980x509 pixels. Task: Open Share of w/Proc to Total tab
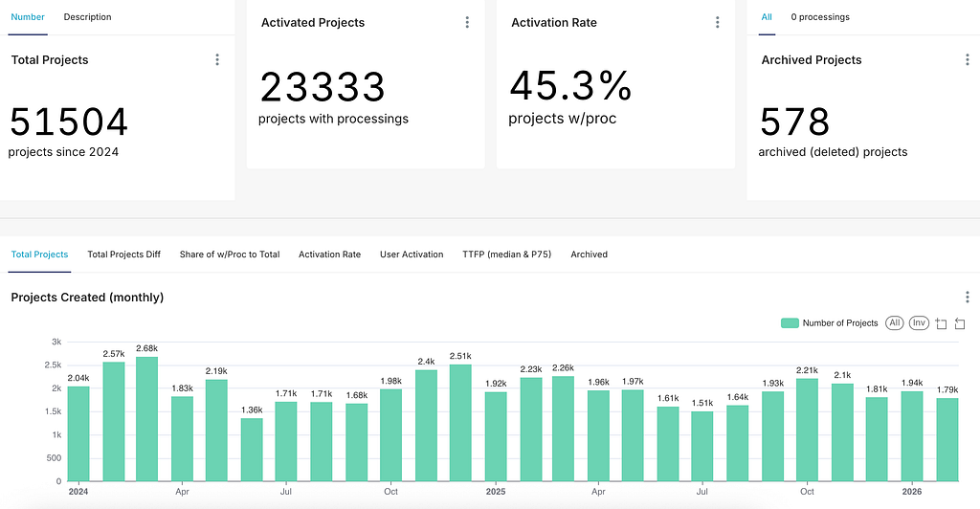(230, 254)
